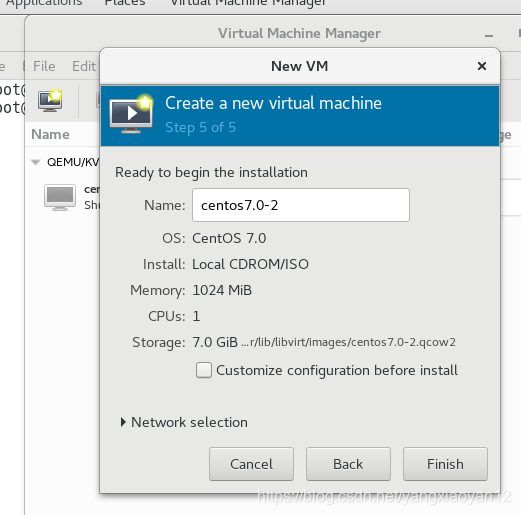Click the Back button
This screenshot has height=515, width=521.
348,464
